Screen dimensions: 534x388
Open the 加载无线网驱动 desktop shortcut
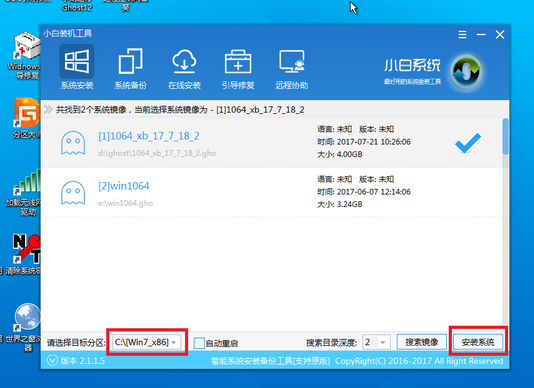(x=23, y=193)
